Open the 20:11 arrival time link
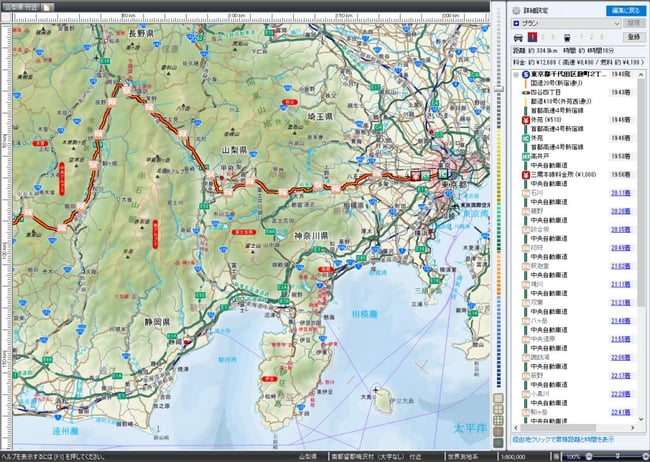 tap(619, 192)
